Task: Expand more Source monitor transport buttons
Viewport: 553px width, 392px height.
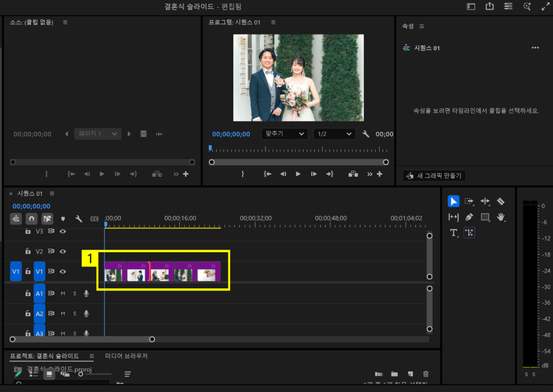Action: point(175,174)
